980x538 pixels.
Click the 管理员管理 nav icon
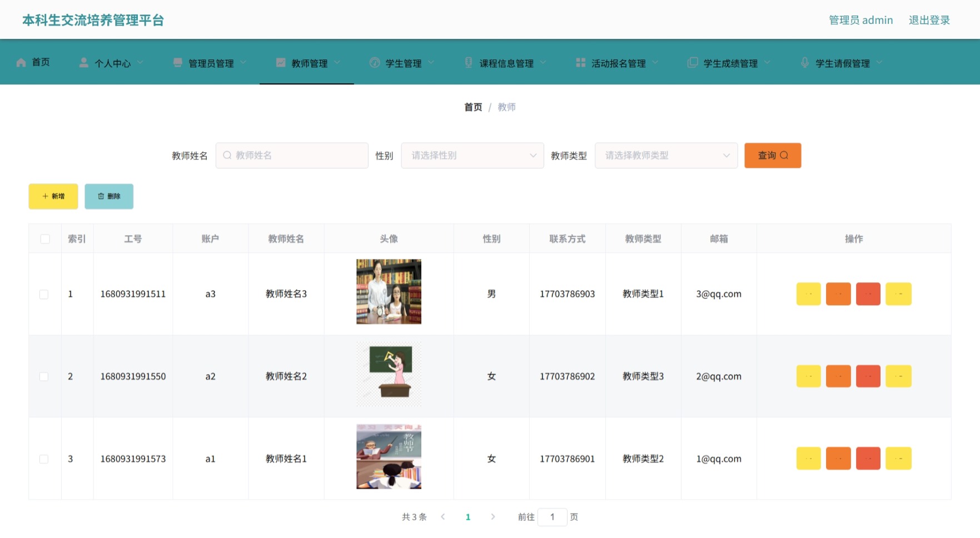[177, 62]
